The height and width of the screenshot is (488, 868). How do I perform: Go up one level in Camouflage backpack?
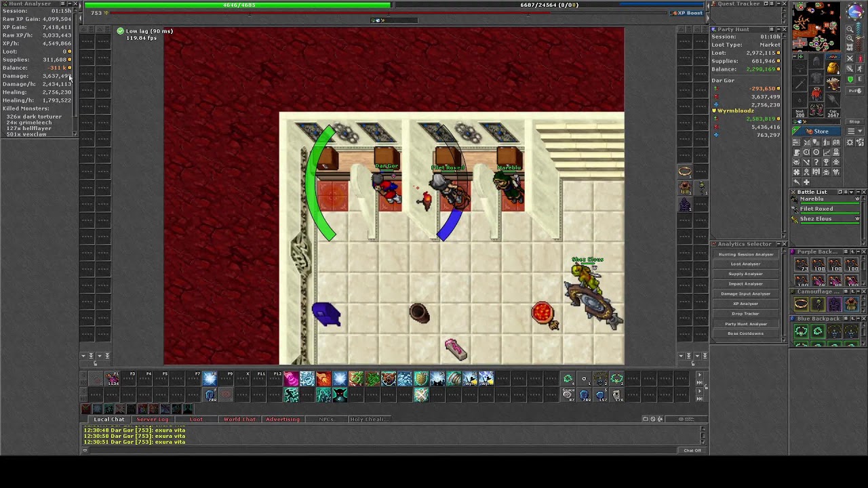point(852,291)
